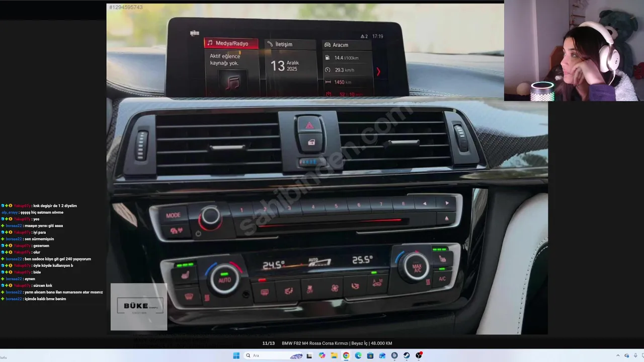
Task: Click the listing number #1294595743
Action: click(x=126, y=8)
